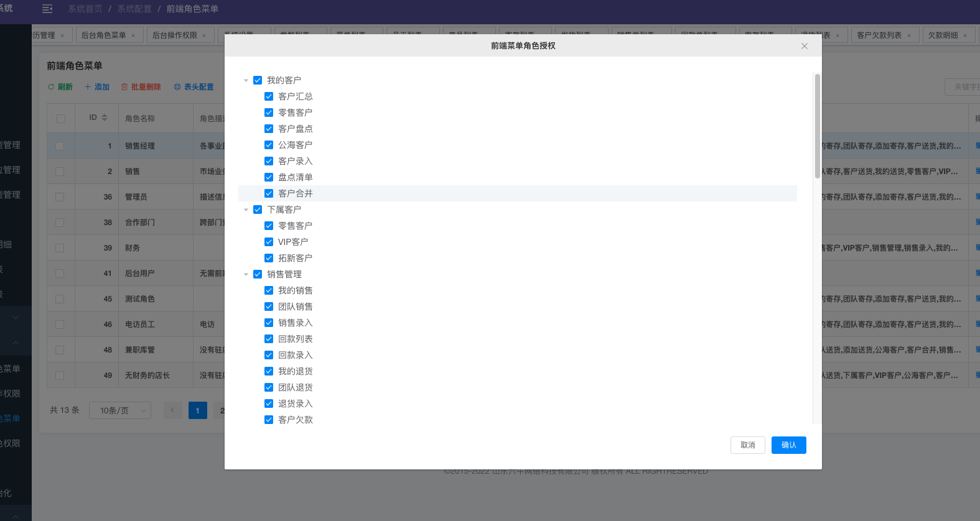The image size is (980, 521).
Task: Uncheck 盘点清单 checkbox
Action: [269, 177]
